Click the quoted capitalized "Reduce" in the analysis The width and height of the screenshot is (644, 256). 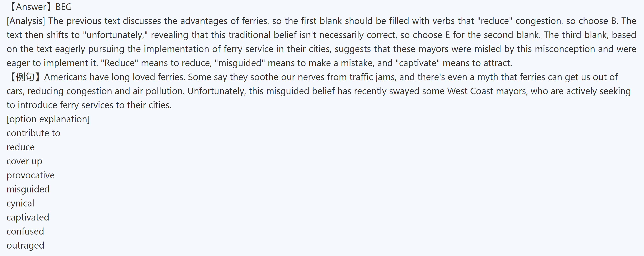119,63
